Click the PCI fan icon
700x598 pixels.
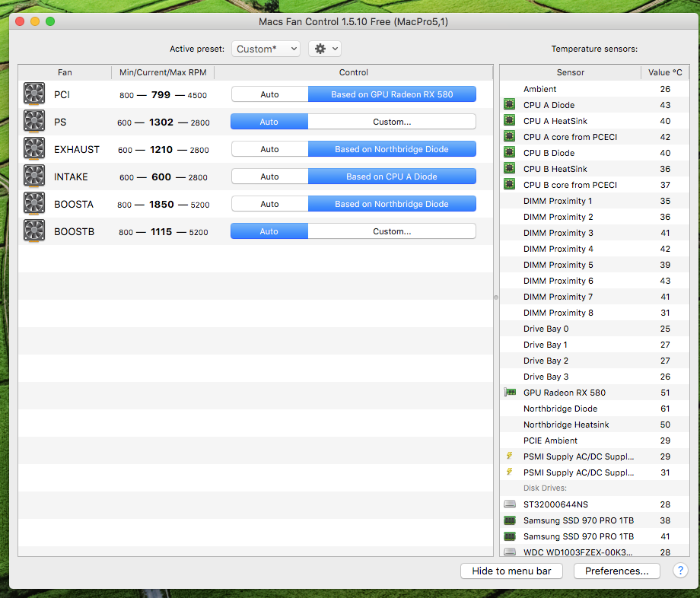(x=34, y=94)
